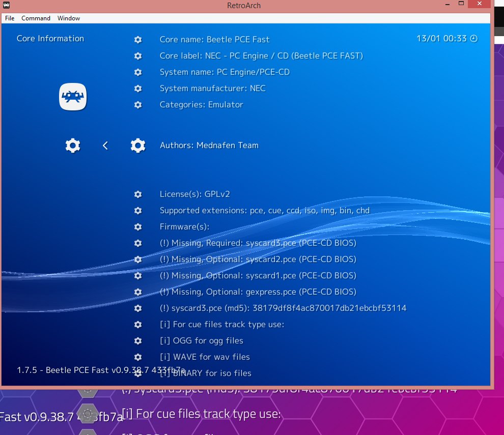Click the 'RetroArch' window title text
The width and height of the screenshot is (504, 435).
point(244,6)
